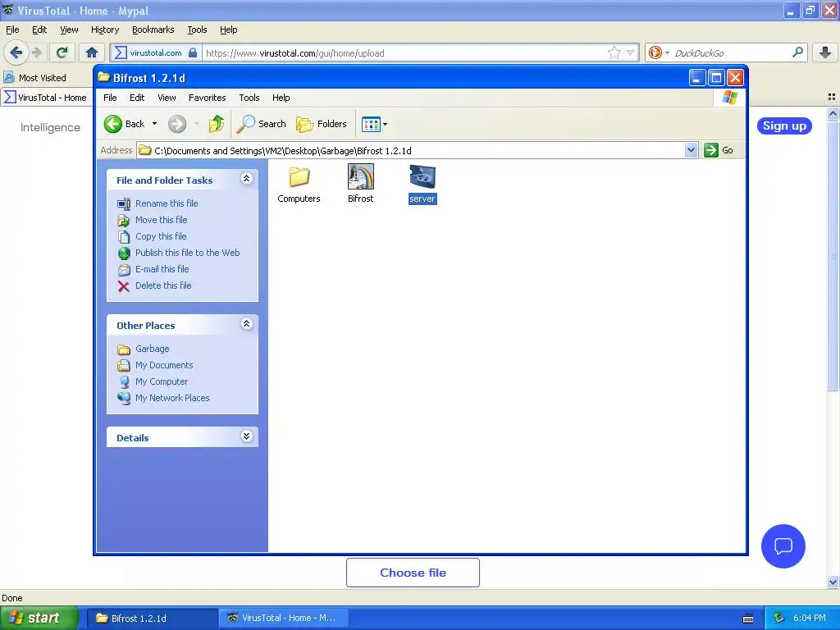This screenshot has width=840, height=630.
Task: Reload the page in Mypal browser
Action: (x=62, y=52)
